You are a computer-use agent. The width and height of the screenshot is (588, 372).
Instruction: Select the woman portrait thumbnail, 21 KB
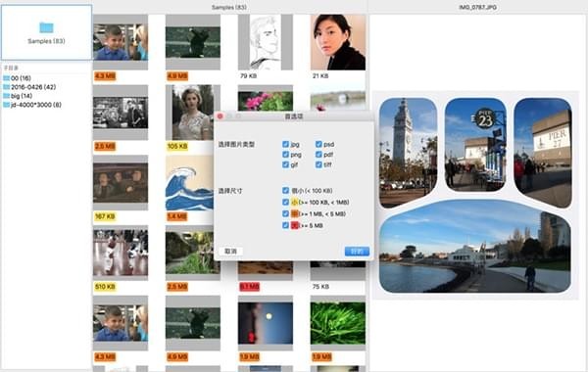pos(338,42)
